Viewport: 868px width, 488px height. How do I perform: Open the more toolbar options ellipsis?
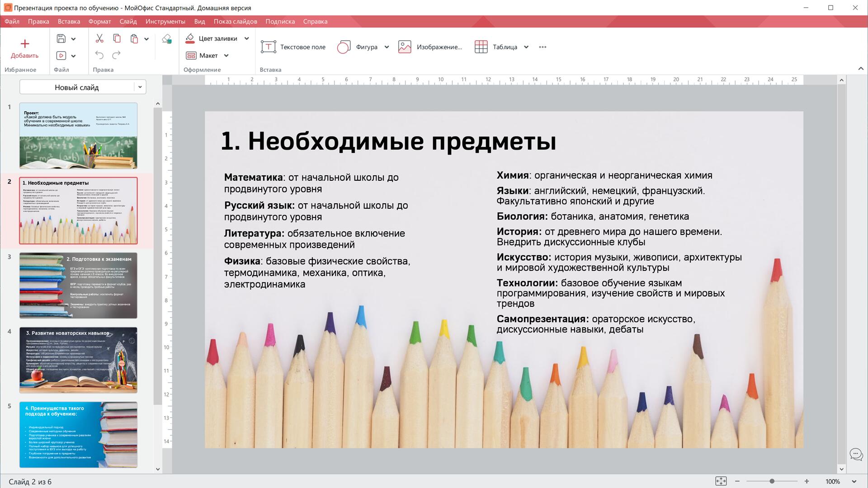(542, 47)
